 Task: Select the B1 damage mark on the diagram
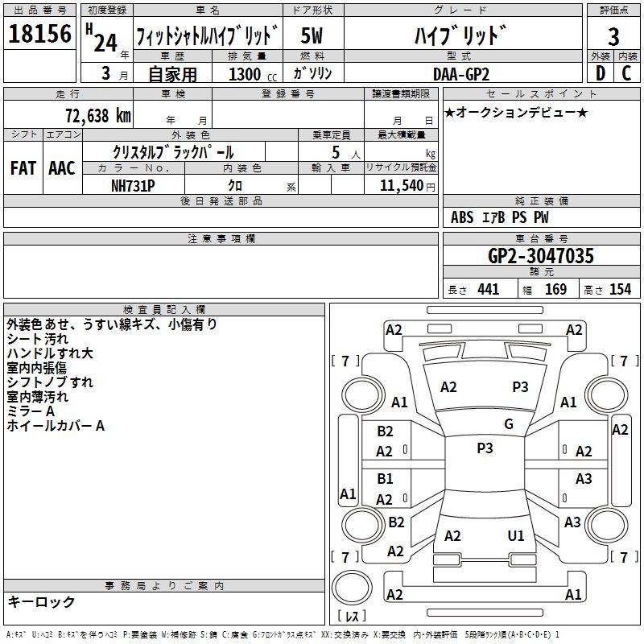pyautogui.click(x=385, y=479)
